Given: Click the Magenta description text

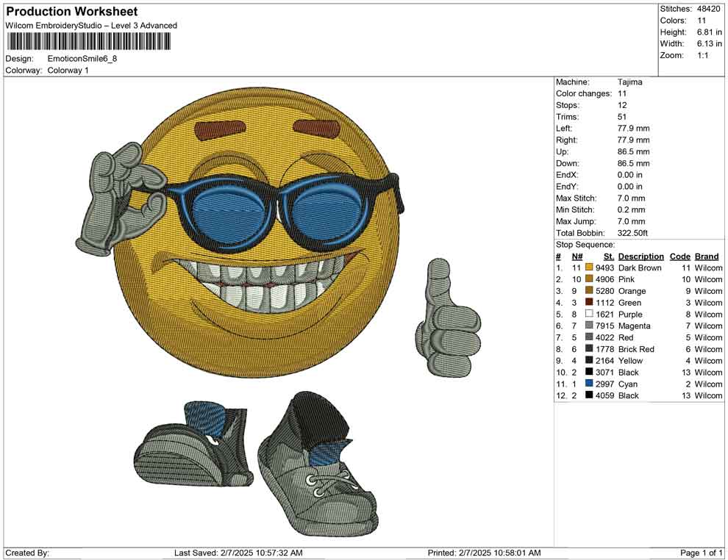Looking at the screenshot, I should [x=634, y=326].
